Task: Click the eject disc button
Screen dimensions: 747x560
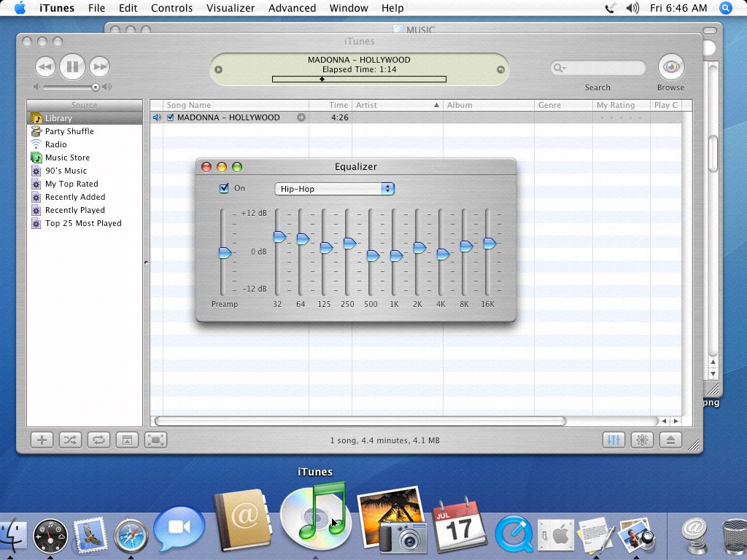Action: [670, 440]
